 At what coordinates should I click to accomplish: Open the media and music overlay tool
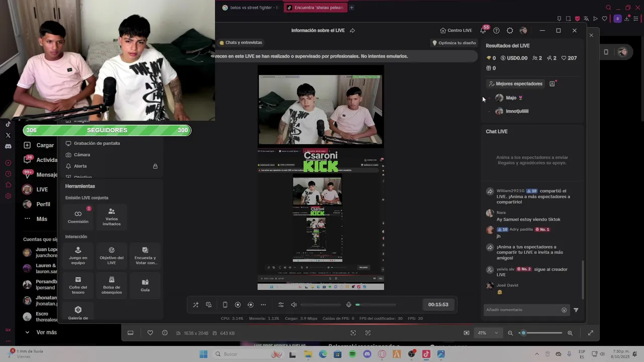209,305
